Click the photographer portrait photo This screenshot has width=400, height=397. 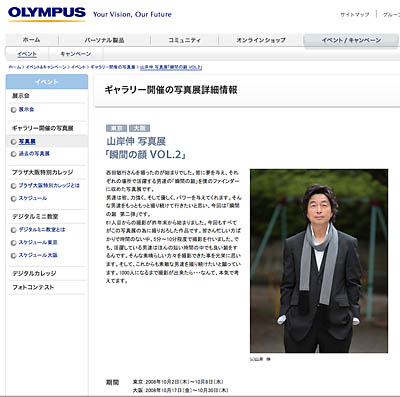coord(319,261)
